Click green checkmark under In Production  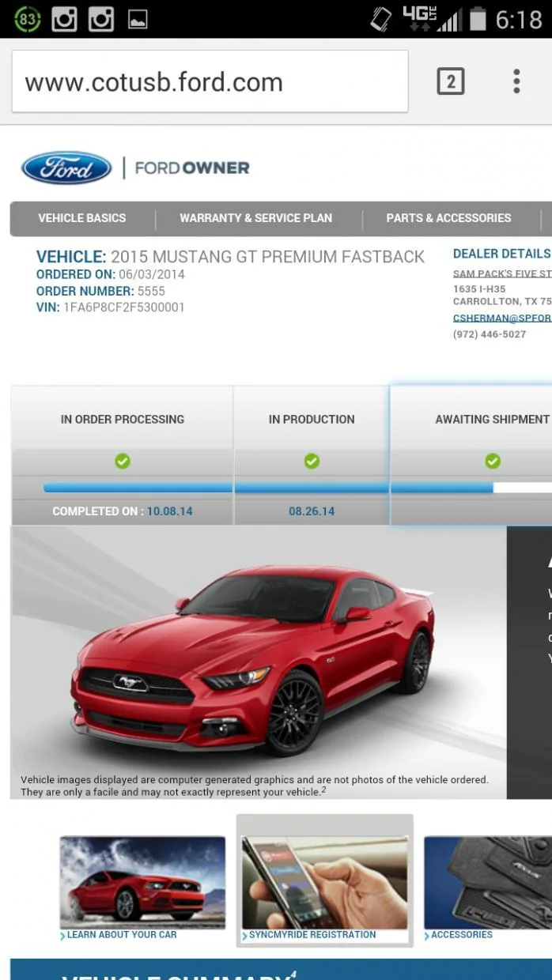(x=312, y=461)
